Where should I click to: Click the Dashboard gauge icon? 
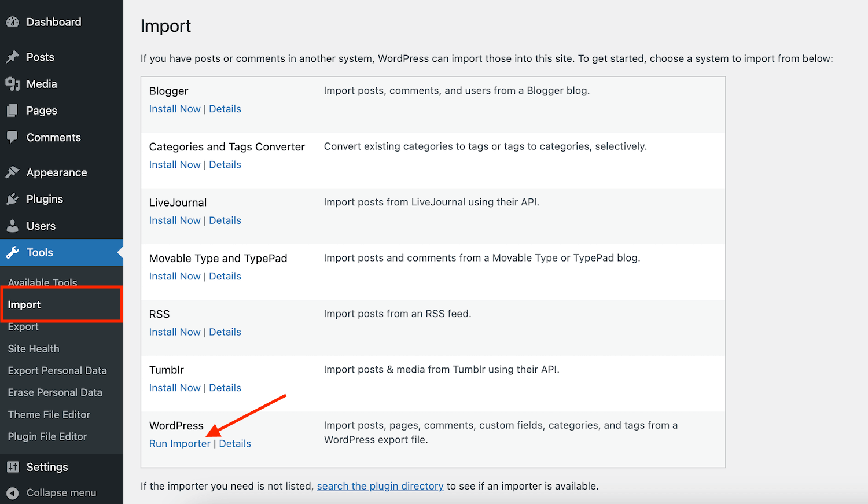click(x=13, y=22)
